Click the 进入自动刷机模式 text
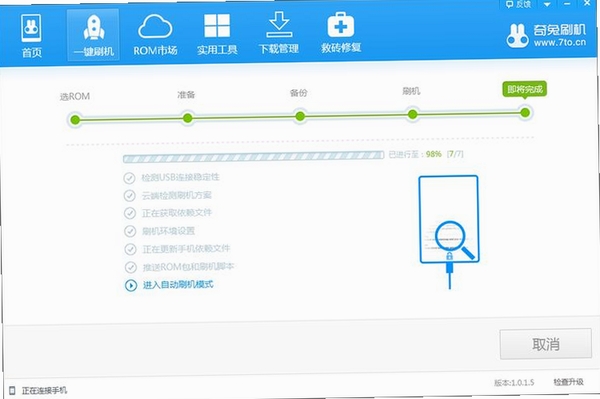 click(x=178, y=285)
